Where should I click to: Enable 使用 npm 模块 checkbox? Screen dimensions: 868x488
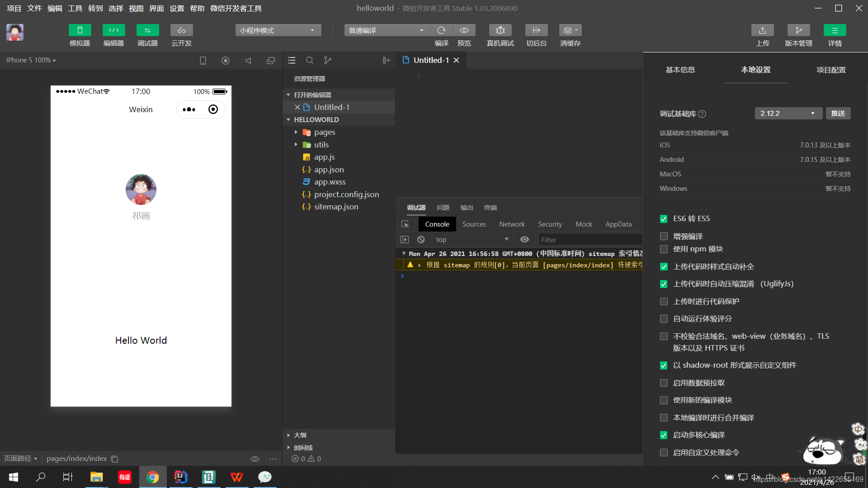pyautogui.click(x=664, y=249)
